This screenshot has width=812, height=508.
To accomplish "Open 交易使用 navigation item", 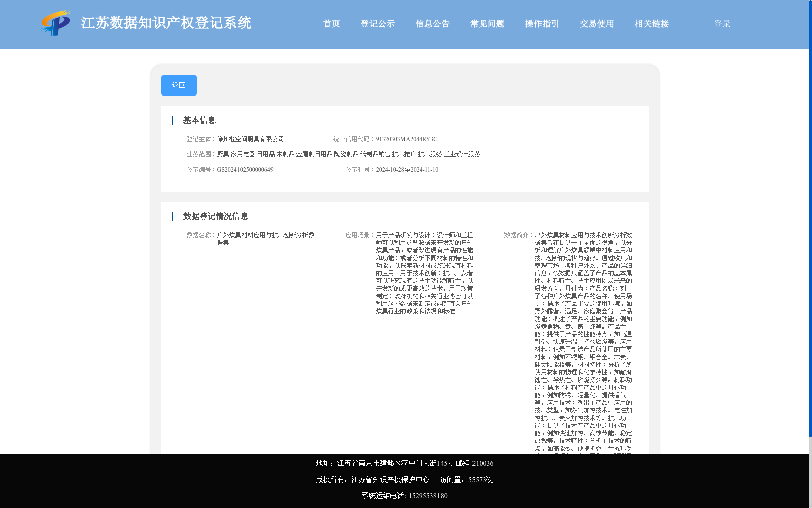I will 597,24.
